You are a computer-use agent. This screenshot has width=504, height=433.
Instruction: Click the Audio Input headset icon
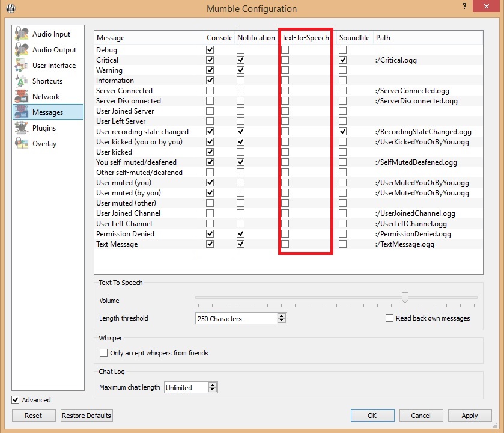(x=22, y=34)
